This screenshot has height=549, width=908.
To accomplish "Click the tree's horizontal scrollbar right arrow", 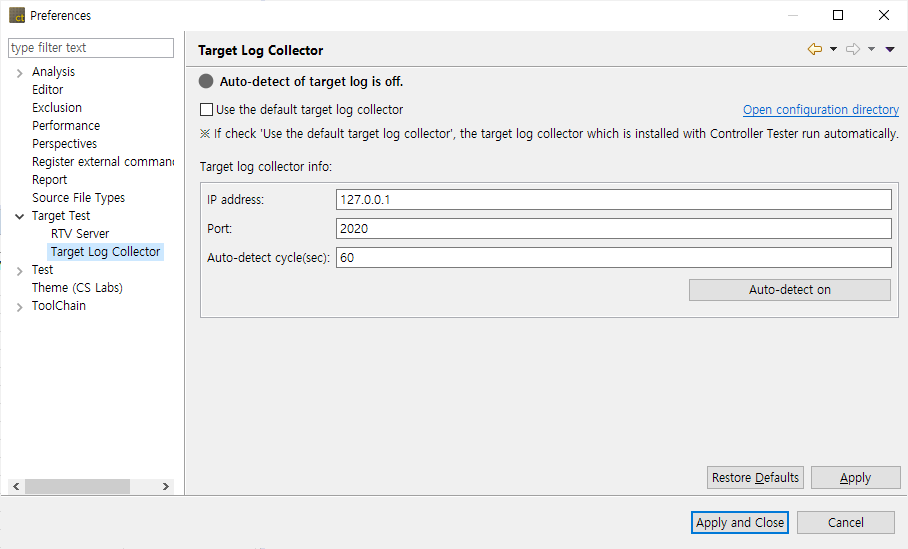I will coord(167,486).
